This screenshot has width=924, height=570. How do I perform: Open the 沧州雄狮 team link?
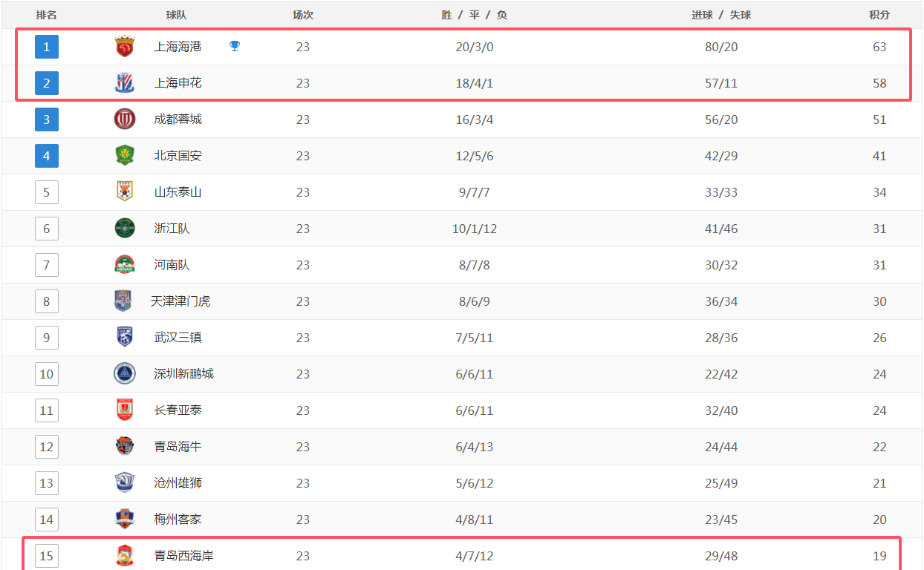[x=178, y=483]
